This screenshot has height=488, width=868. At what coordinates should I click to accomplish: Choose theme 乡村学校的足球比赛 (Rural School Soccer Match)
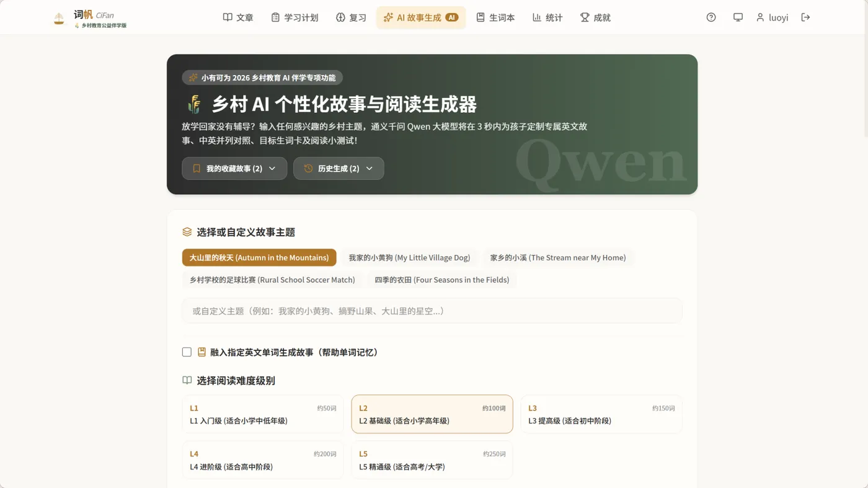[272, 280]
